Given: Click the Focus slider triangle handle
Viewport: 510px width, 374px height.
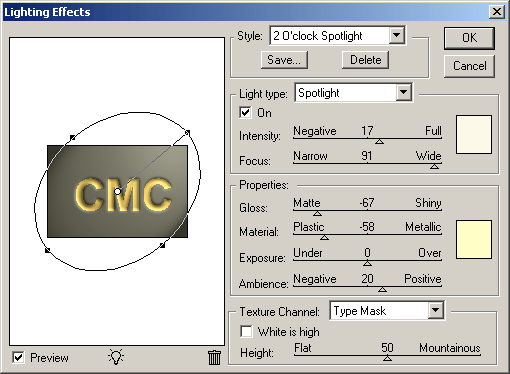Looking at the screenshot, I should (x=434, y=166).
